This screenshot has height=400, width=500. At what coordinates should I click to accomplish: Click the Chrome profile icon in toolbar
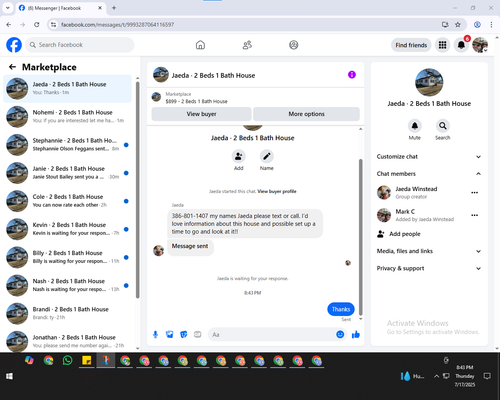(477, 24)
